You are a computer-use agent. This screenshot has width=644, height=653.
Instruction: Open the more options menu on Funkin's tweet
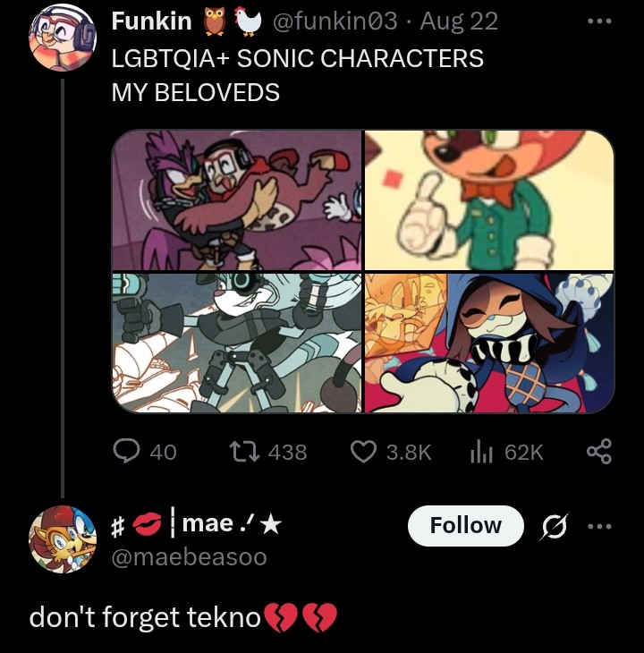[x=599, y=21]
